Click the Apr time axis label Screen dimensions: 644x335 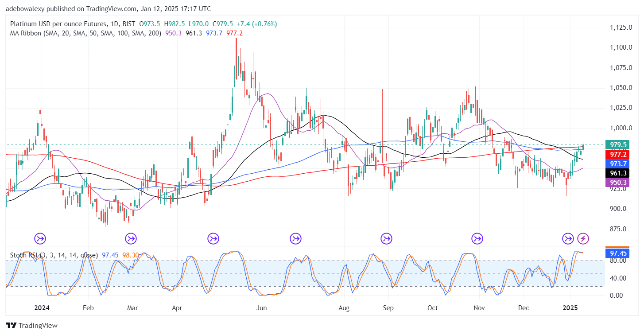point(177,307)
